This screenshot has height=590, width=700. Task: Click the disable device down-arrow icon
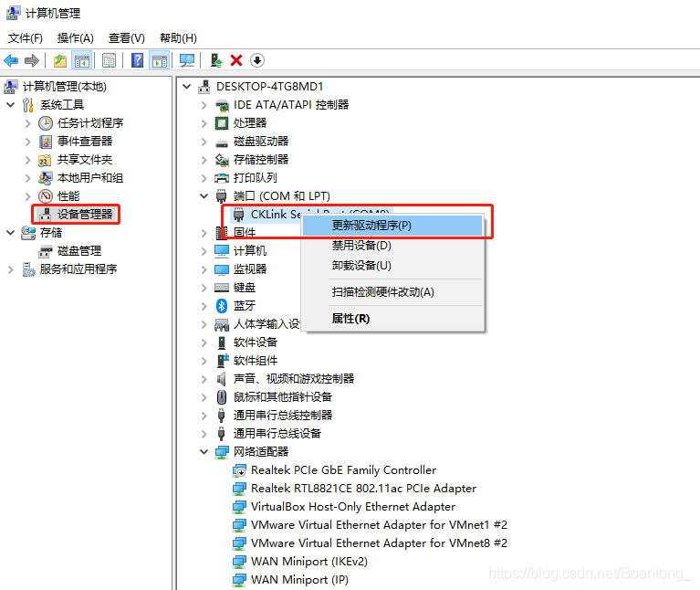[x=257, y=60]
